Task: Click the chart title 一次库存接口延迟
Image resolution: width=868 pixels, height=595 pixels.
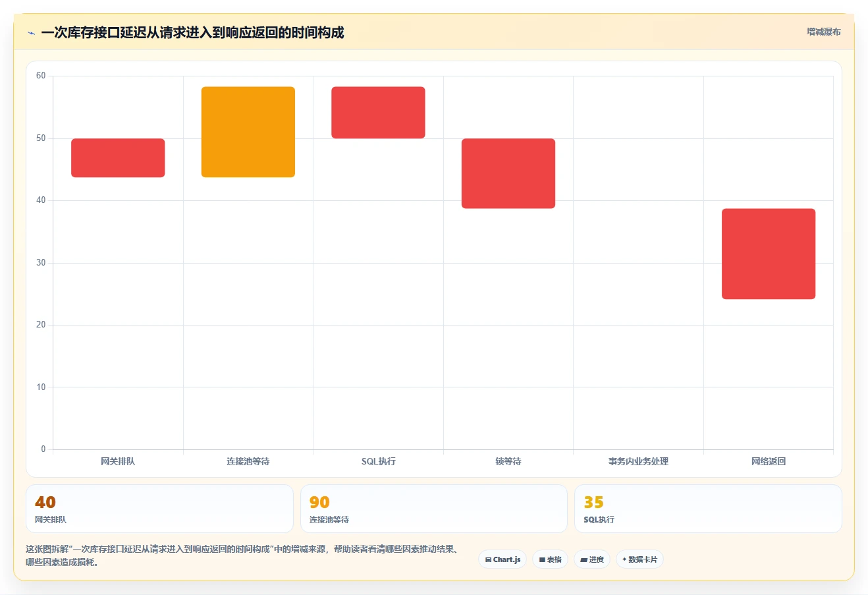Action: (x=192, y=33)
